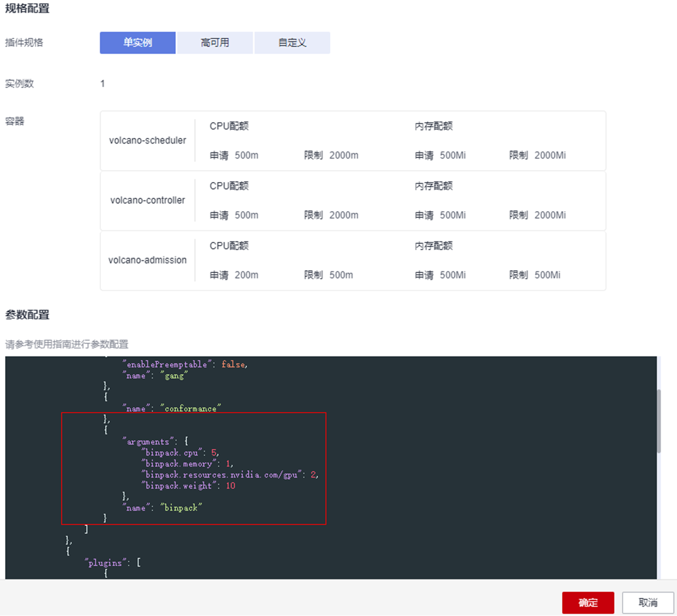Click the volcano-admission CPU limit 500m value
This screenshot has width=677, height=616.
[x=341, y=275]
